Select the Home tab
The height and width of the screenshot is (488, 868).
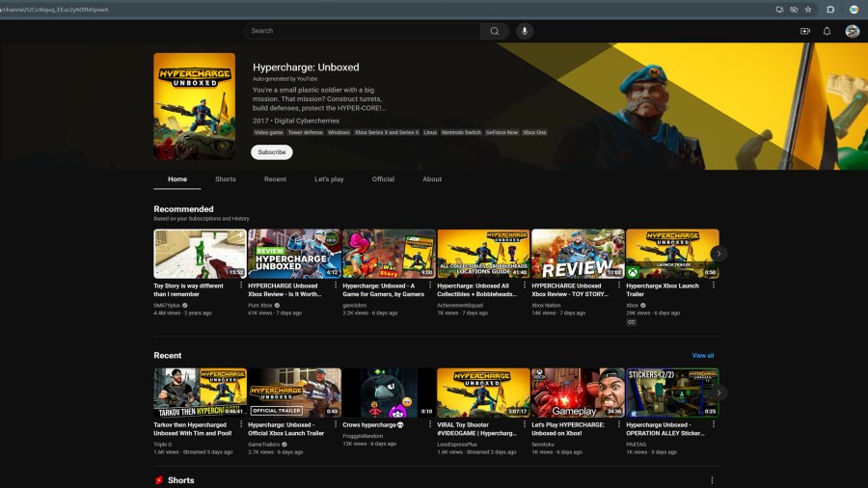[x=177, y=179]
